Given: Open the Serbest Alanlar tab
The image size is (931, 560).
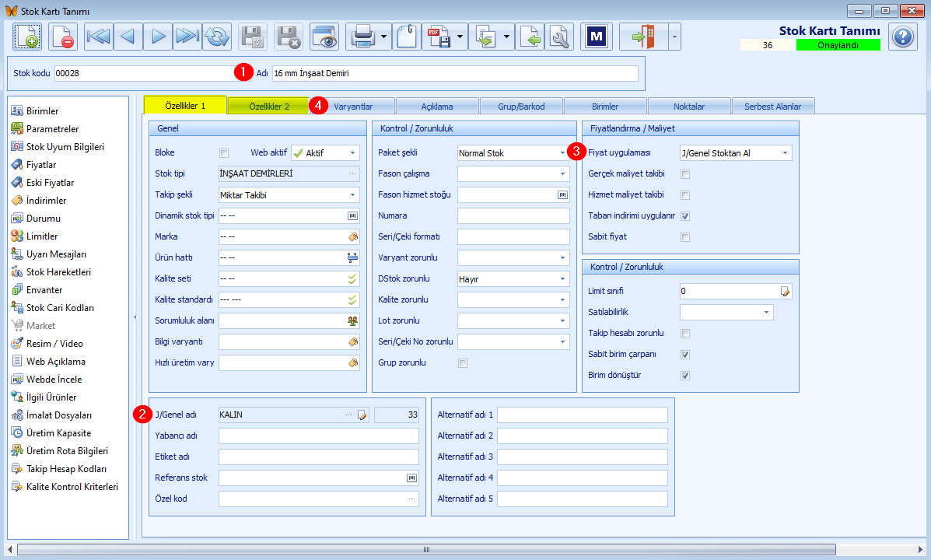Looking at the screenshot, I should click(x=772, y=107).
